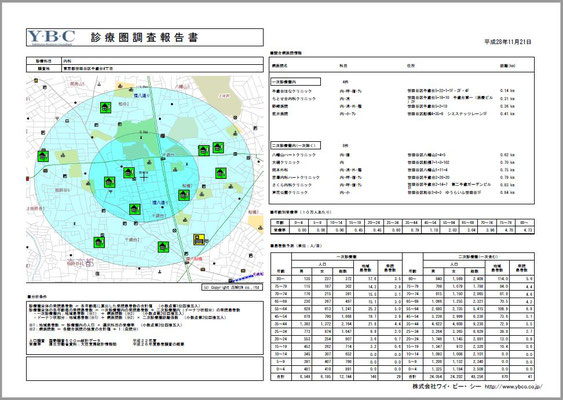Select the green clinic marker on the outer circle's west edge

43,156
